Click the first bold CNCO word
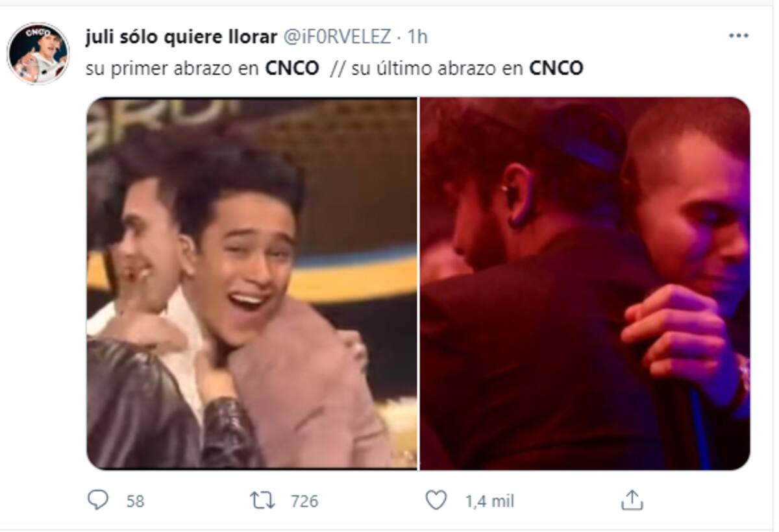 [292, 68]
